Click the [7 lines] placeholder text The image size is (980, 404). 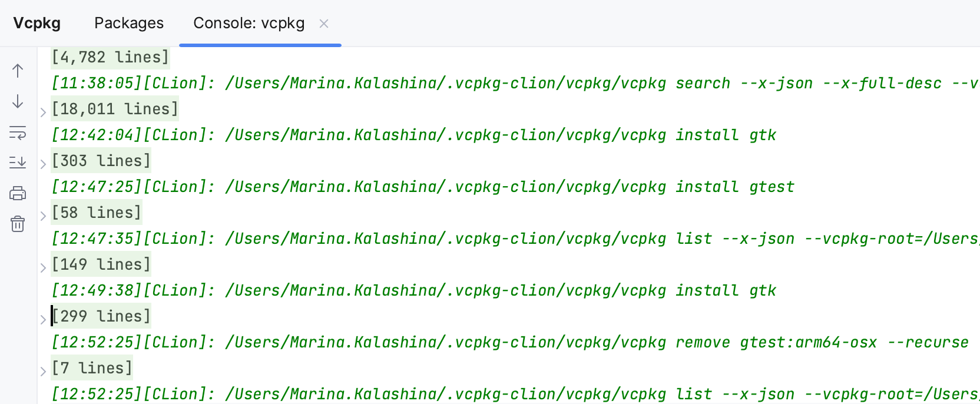92,368
